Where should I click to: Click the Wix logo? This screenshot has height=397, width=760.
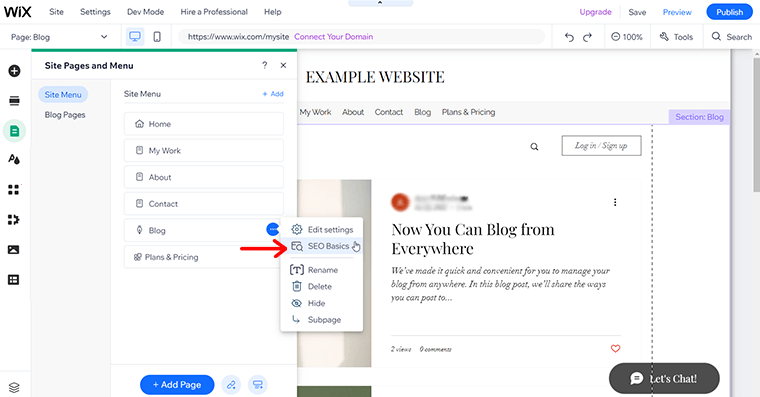pyautogui.click(x=17, y=12)
